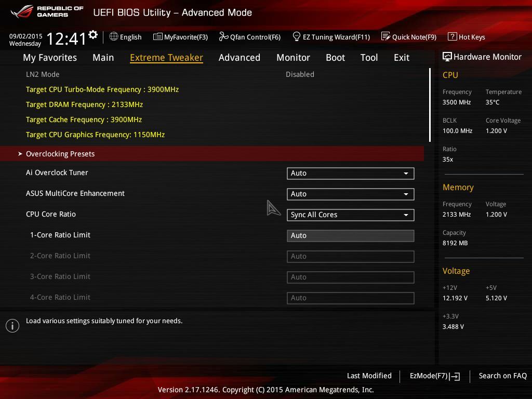
Task: Select the Boot tab
Action: (x=335, y=58)
